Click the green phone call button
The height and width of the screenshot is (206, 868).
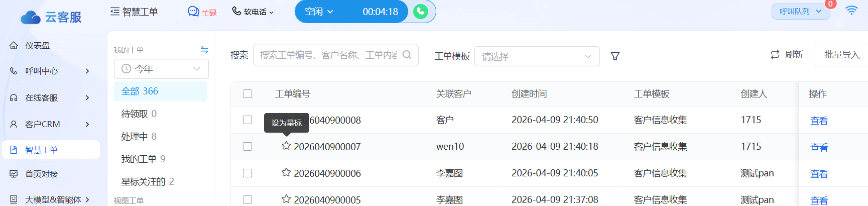click(x=421, y=12)
